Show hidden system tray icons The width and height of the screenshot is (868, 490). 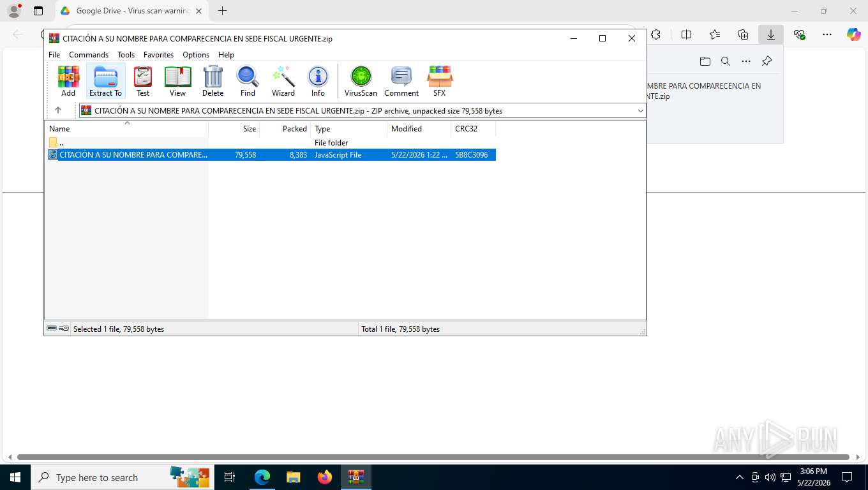[x=740, y=477]
